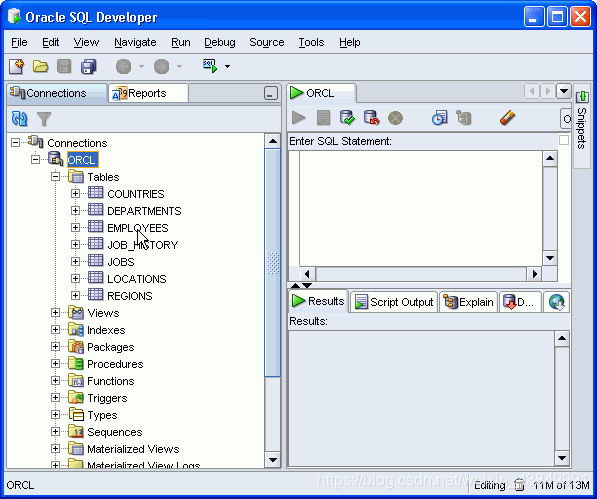The image size is (597, 499).
Task: Collapse the ORCL connection node
Action: [35, 159]
